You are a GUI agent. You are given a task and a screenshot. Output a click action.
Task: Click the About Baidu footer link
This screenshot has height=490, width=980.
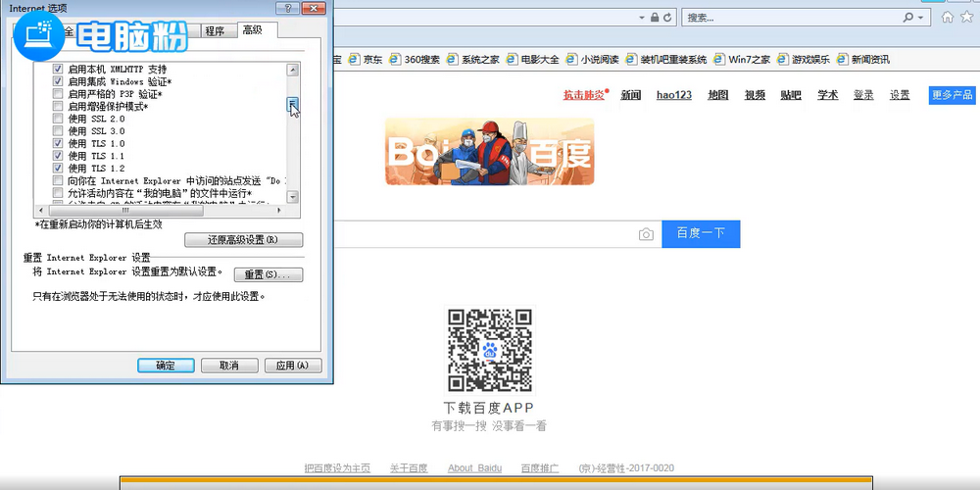[475, 468]
